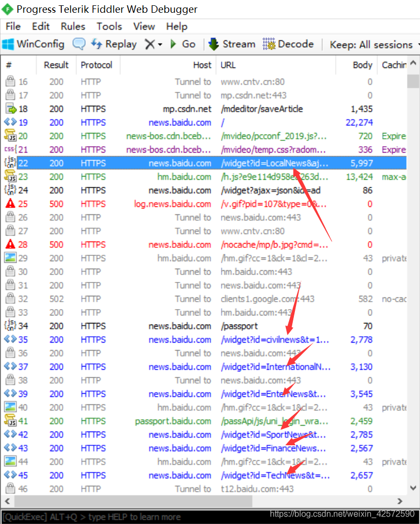Sort by the Protocol column header
The height and width of the screenshot is (524, 420).
tap(98, 65)
